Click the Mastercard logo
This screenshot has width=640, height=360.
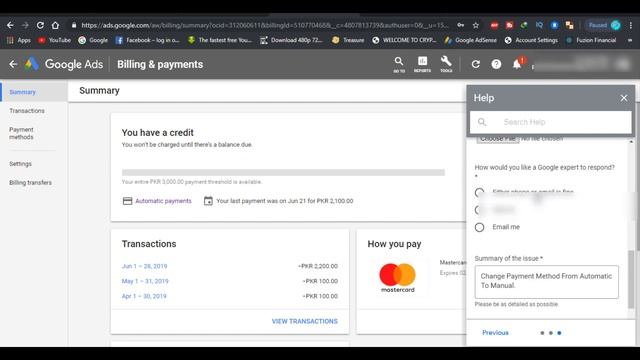click(x=398, y=278)
